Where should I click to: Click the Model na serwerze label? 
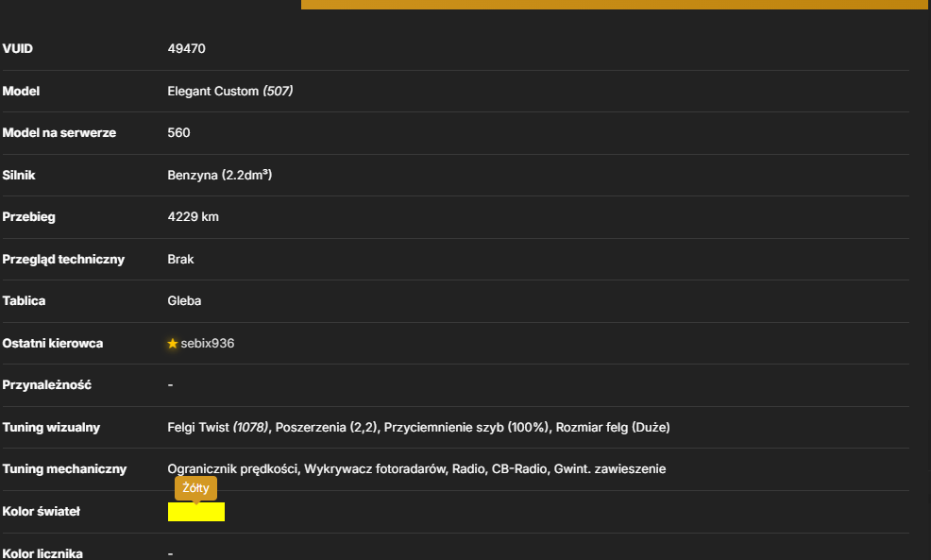click(59, 132)
